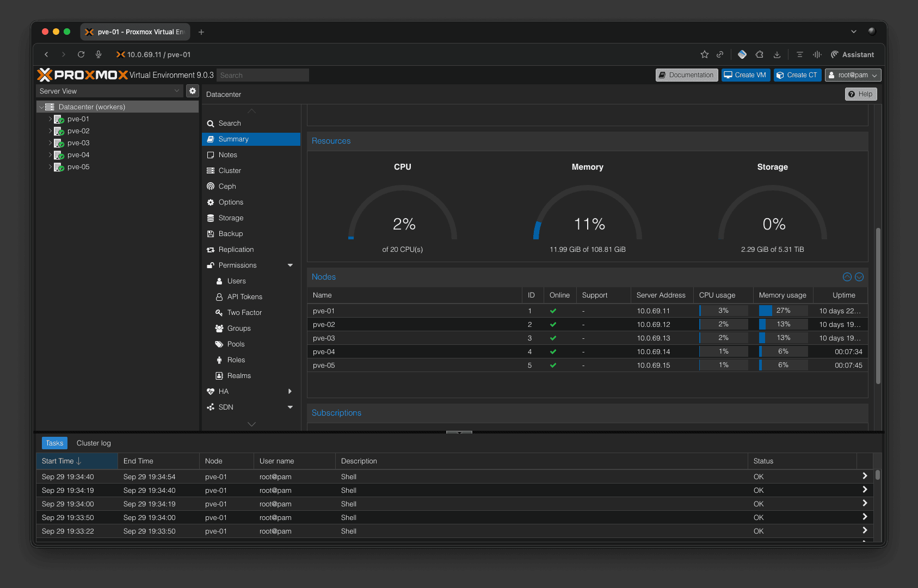Open the root@pam user menu
The height and width of the screenshot is (588, 918).
(853, 75)
